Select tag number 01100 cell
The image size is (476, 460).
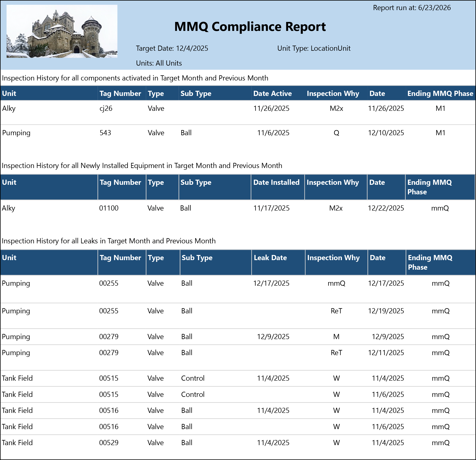click(x=109, y=208)
